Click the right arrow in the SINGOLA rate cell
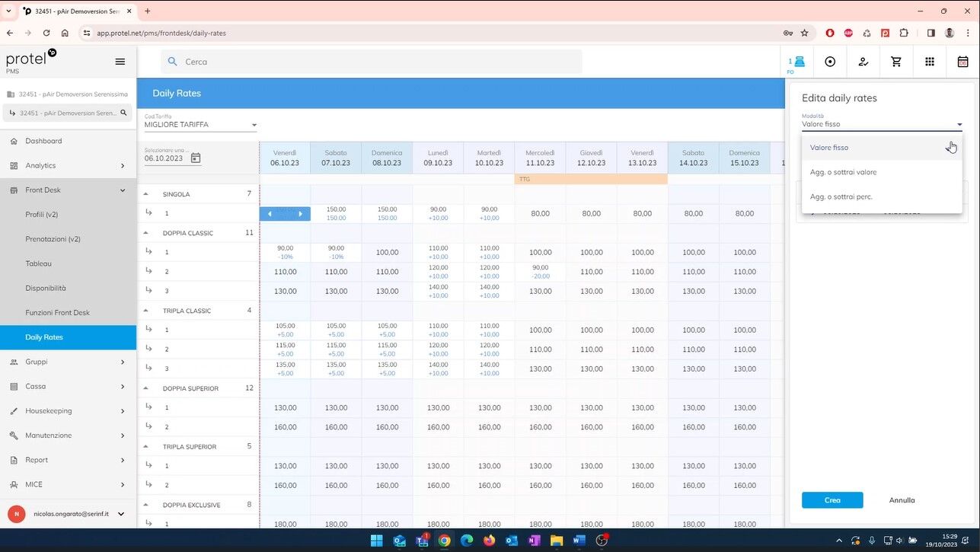The image size is (980, 552). click(x=300, y=214)
